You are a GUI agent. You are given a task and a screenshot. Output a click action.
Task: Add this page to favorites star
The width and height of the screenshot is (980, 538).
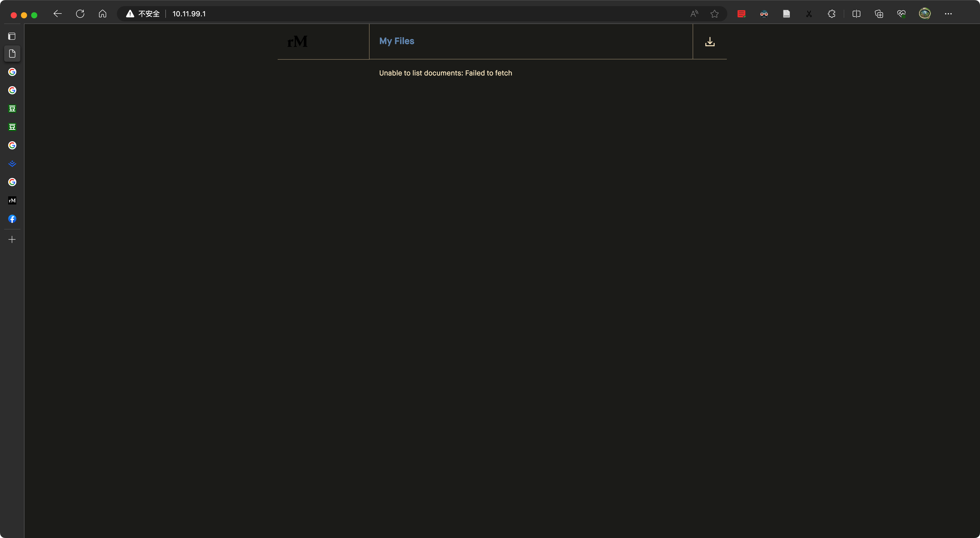715,14
